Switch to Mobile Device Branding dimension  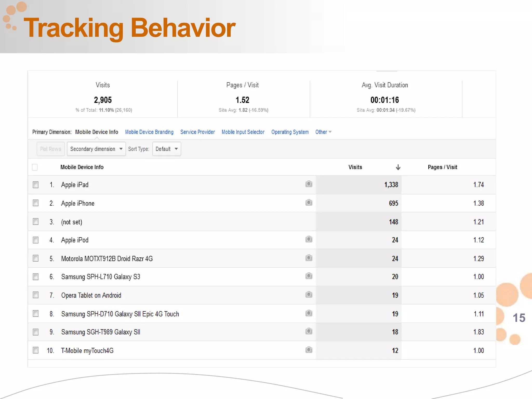[x=149, y=132]
